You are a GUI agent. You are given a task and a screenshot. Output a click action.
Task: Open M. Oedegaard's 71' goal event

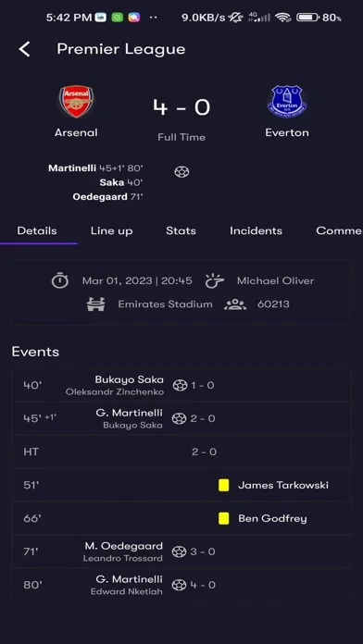[181, 551]
